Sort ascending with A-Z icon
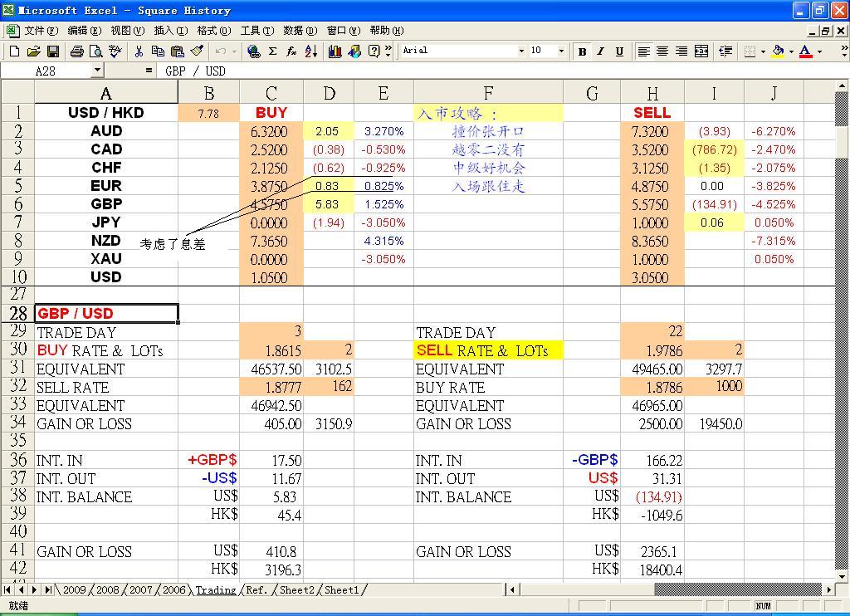850x616 pixels. (311, 51)
